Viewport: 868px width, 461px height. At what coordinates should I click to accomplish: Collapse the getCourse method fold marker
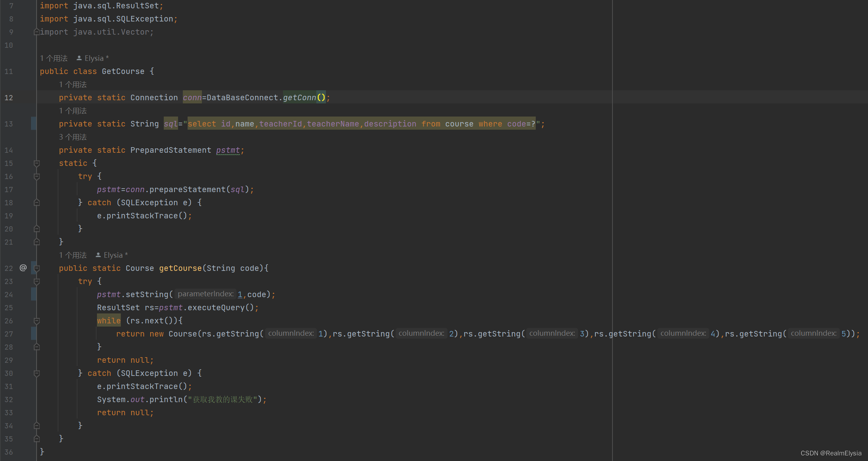pyautogui.click(x=37, y=268)
